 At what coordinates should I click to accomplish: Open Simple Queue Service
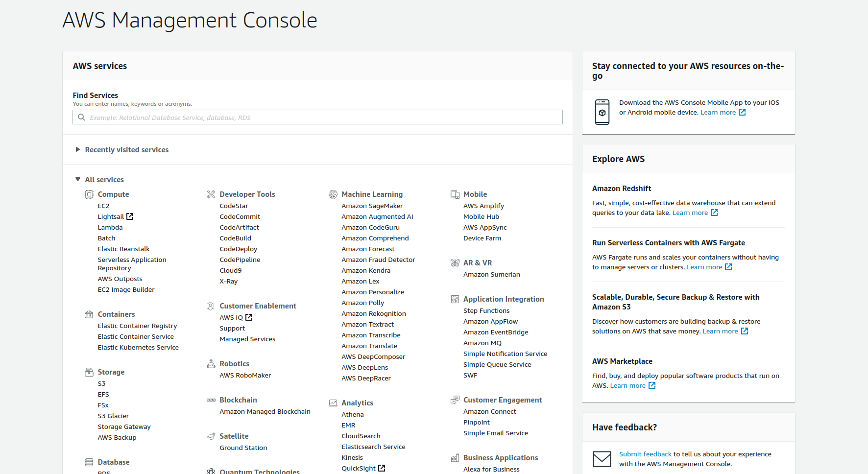497,365
